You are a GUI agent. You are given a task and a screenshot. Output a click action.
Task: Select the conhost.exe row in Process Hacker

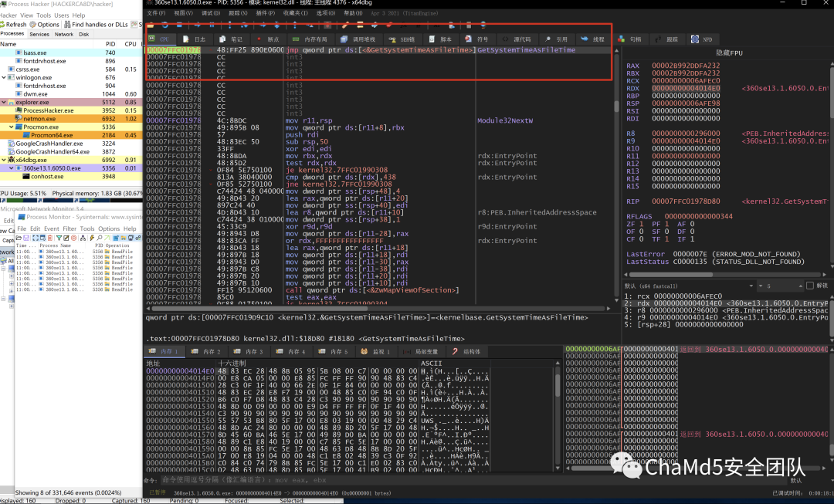click(71, 177)
